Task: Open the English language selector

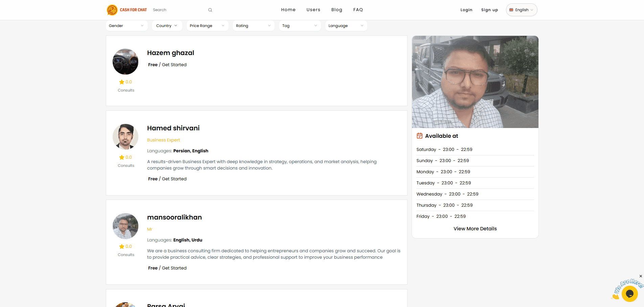Action: coord(521,10)
